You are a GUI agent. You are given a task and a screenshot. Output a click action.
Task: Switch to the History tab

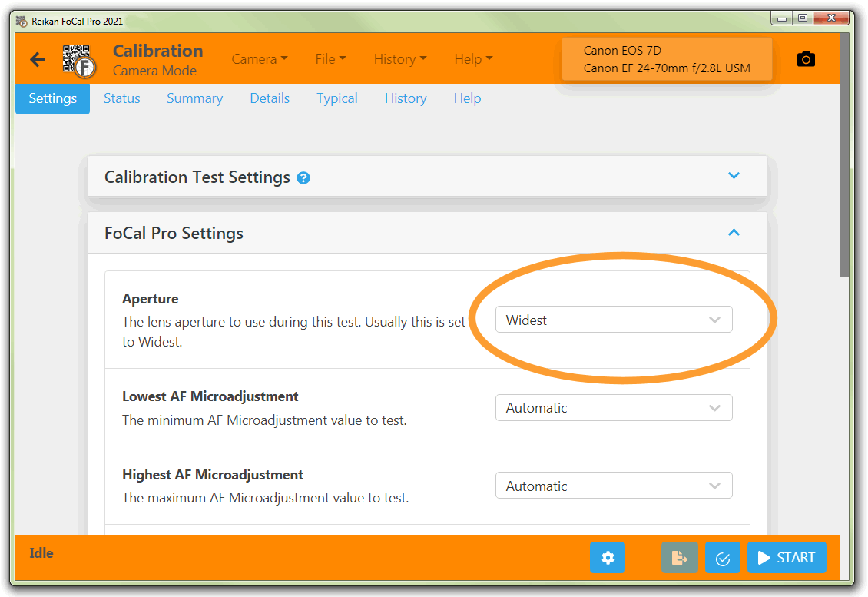pos(406,98)
